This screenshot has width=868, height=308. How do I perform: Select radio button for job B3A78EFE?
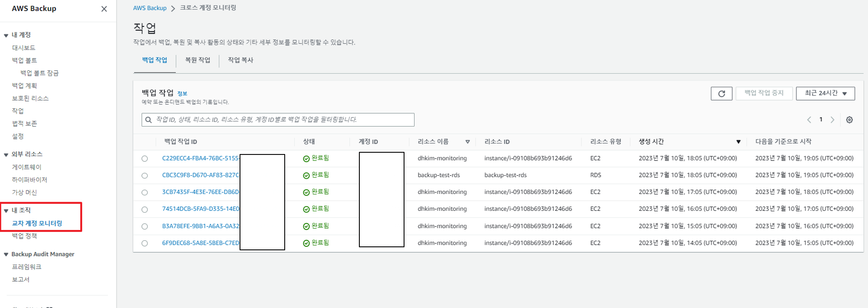click(145, 226)
